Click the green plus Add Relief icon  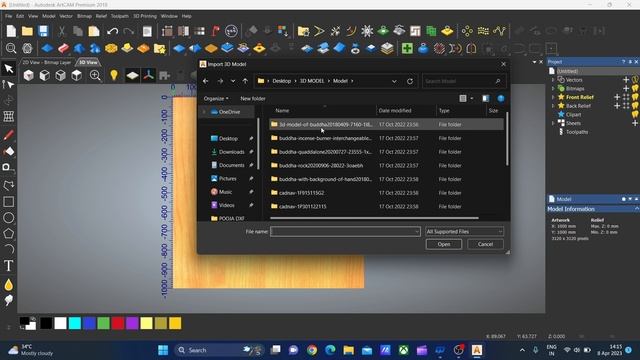click(407, 48)
